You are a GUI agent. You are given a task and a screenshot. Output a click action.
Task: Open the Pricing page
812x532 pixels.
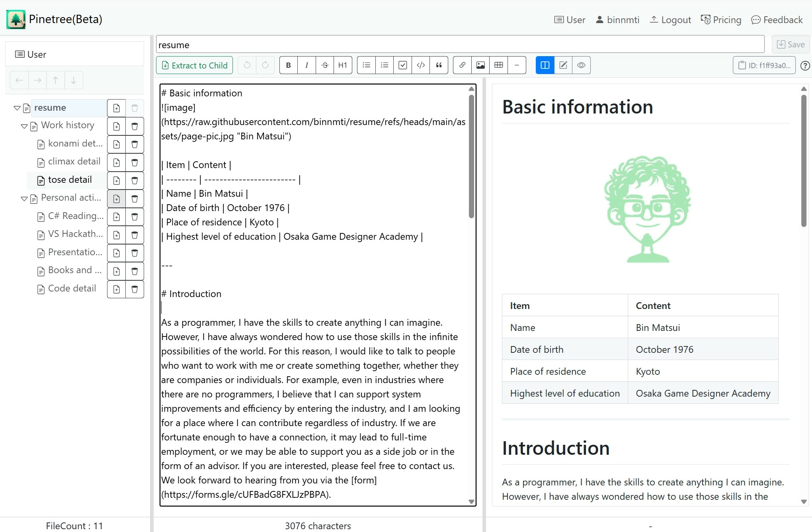(721, 20)
